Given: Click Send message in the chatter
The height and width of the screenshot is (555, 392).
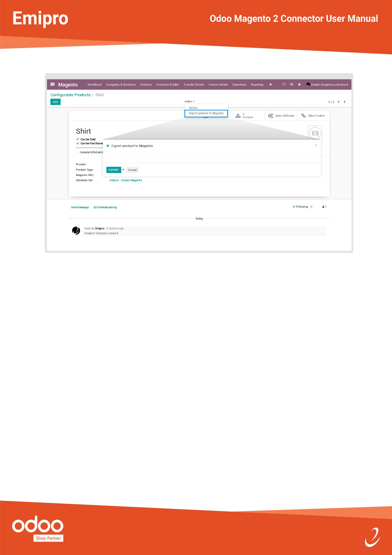Looking at the screenshot, I should pos(80,207).
